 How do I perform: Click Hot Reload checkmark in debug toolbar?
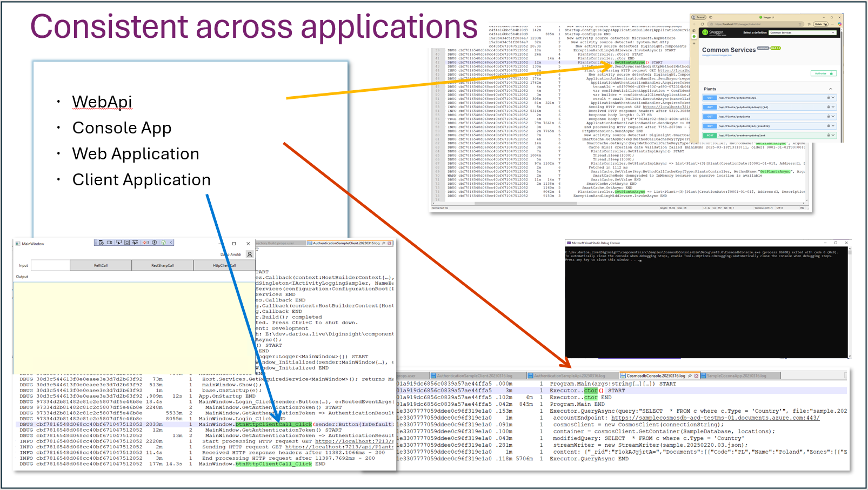pyautogui.click(x=163, y=243)
